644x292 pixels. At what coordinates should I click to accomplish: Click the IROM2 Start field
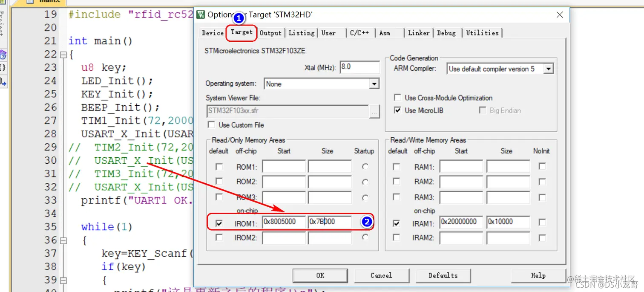[284, 238]
